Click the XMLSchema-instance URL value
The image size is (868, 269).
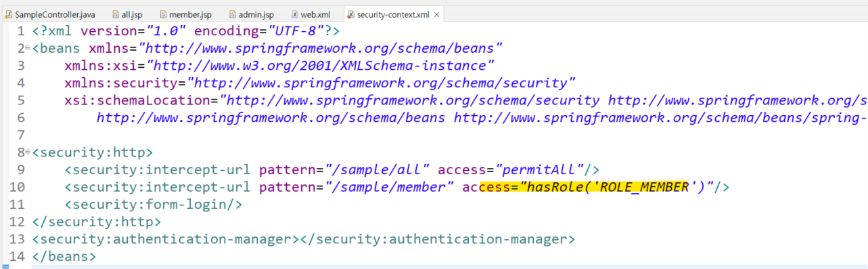(321, 66)
